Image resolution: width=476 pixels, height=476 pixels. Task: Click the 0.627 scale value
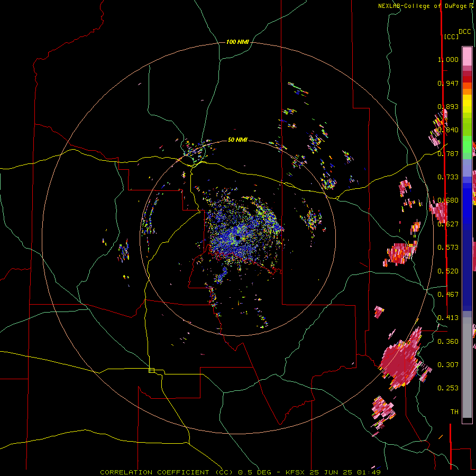coord(448,224)
